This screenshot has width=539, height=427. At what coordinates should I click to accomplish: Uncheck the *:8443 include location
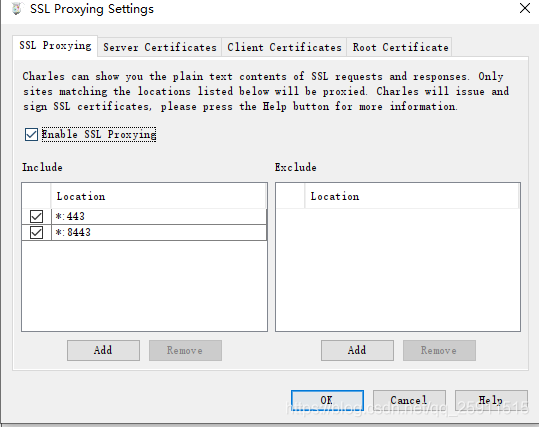pyautogui.click(x=36, y=232)
